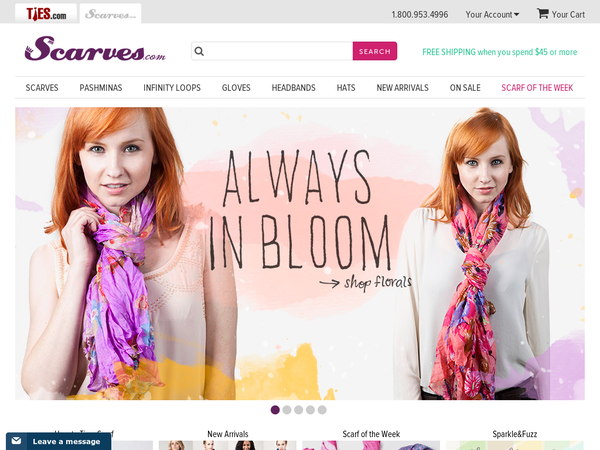Click the pink SEARCH button
The width and height of the screenshot is (600, 450).
[x=375, y=51]
